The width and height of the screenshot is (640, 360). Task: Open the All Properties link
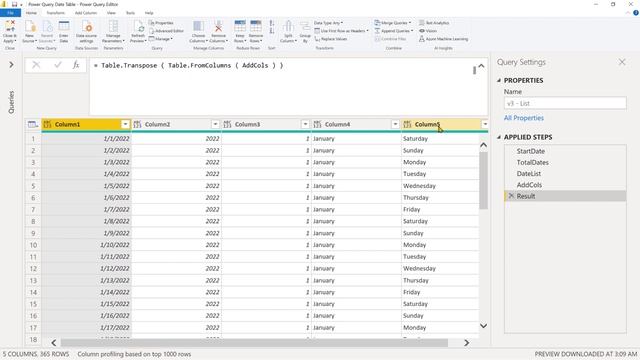(524, 118)
